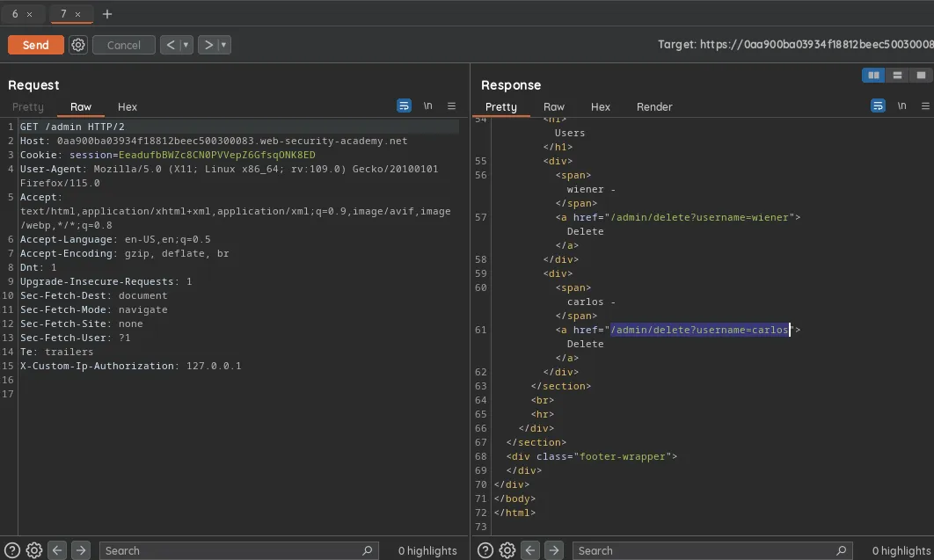Image resolution: width=934 pixels, height=560 pixels.
Task: Click the 'carlos -' span text in response
Action: tap(591, 302)
